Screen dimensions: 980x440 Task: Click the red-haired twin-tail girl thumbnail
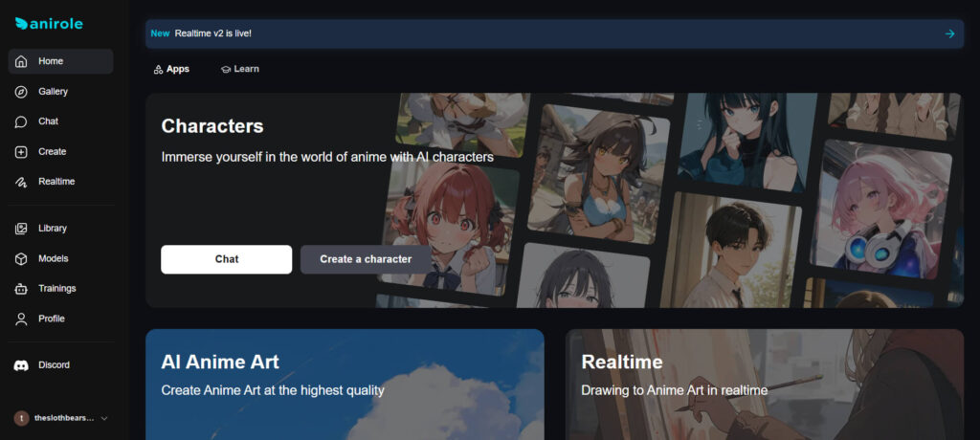pos(449,228)
